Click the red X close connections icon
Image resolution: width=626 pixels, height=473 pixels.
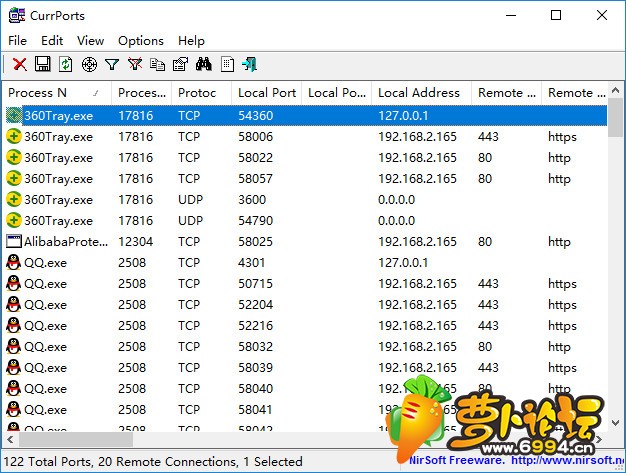pos(20,64)
